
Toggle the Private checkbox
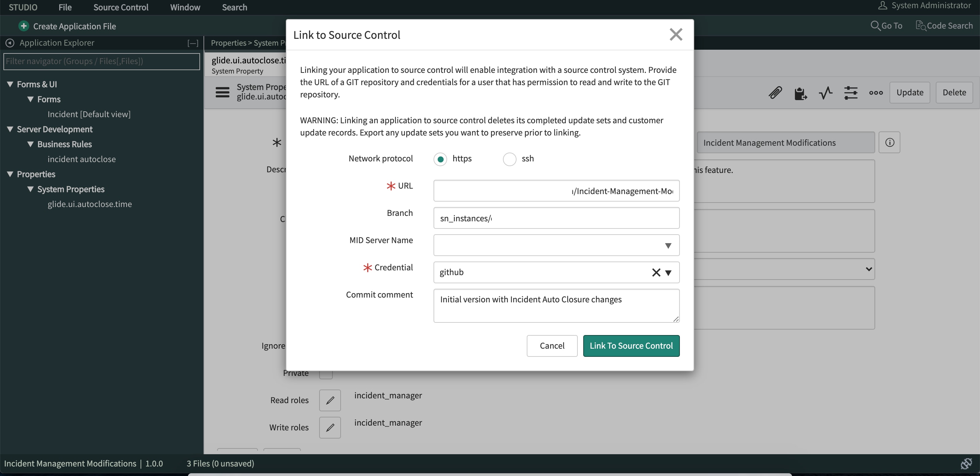point(326,375)
